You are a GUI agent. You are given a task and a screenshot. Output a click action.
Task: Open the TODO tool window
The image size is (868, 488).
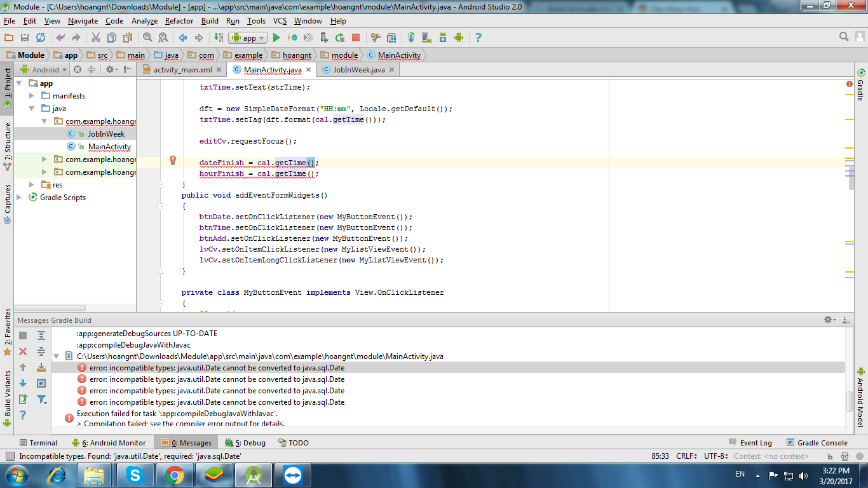[296, 442]
